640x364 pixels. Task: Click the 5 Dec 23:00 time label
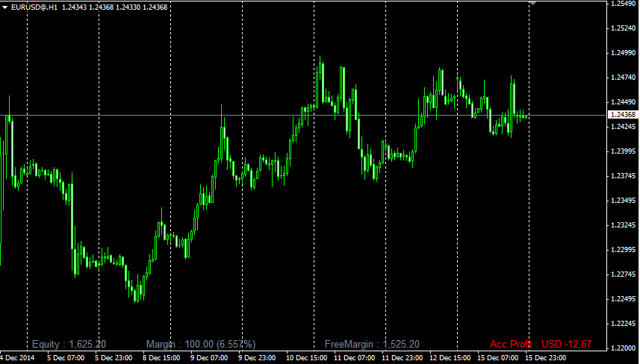(x=114, y=358)
